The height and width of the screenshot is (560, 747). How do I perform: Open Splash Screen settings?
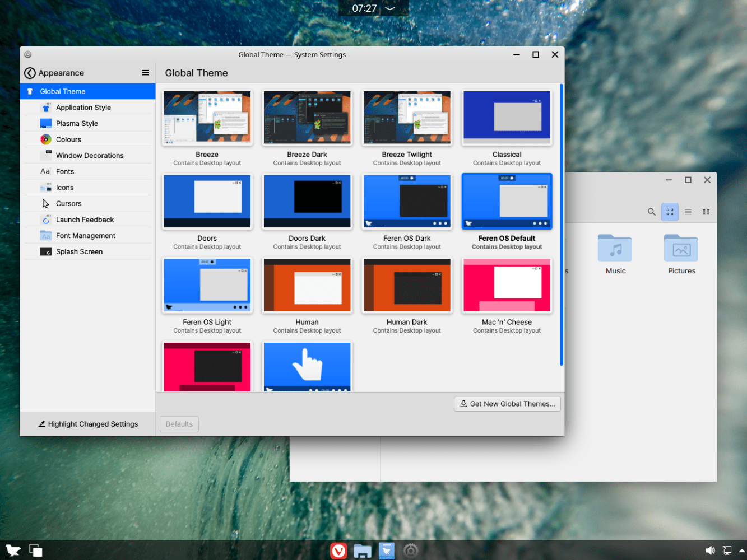(79, 251)
